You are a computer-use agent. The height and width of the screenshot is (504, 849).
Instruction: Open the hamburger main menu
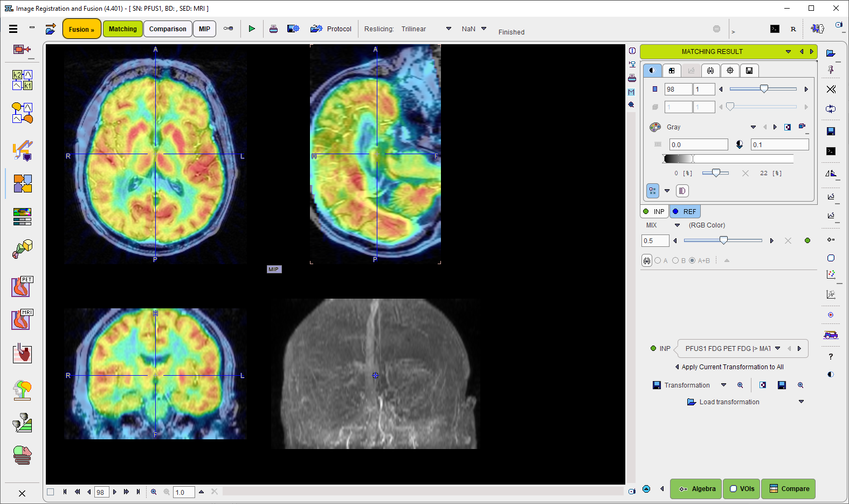tap(13, 29)
